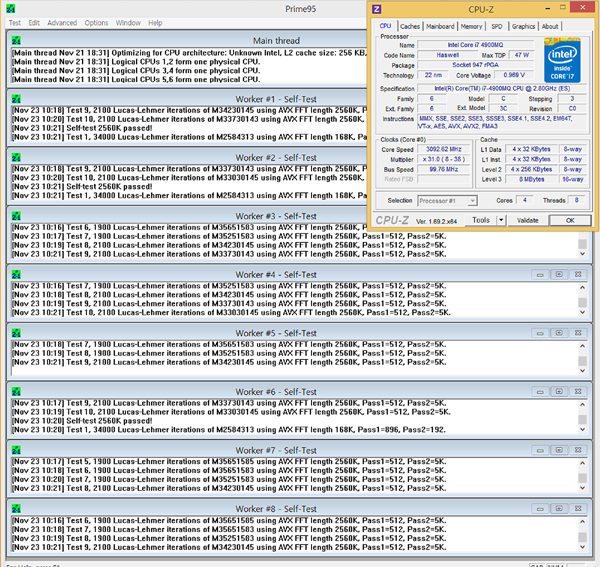Click scroll up arrow in Worker #7 window
Image resolution: width=600 pixels, height=567 pixels.
[x=582, y=463]
